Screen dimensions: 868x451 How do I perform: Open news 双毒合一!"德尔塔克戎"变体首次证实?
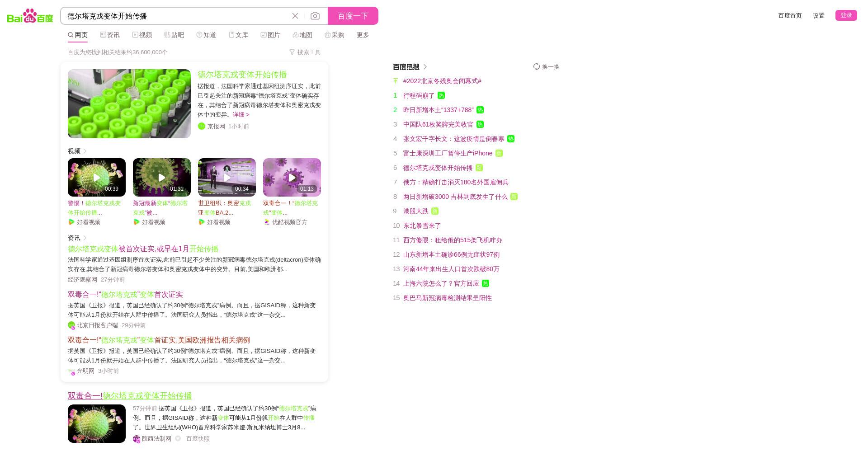click(125, 295)
